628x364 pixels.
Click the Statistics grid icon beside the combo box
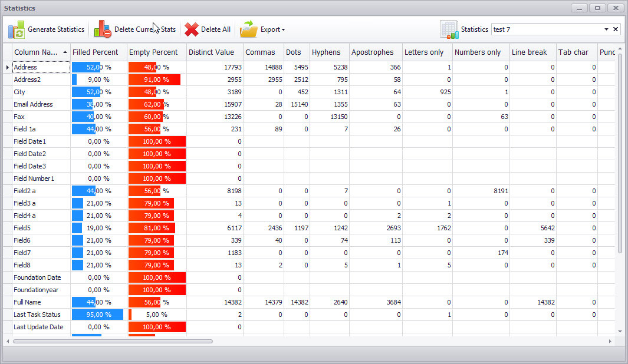pyautogui.click(x=449, y=29)
